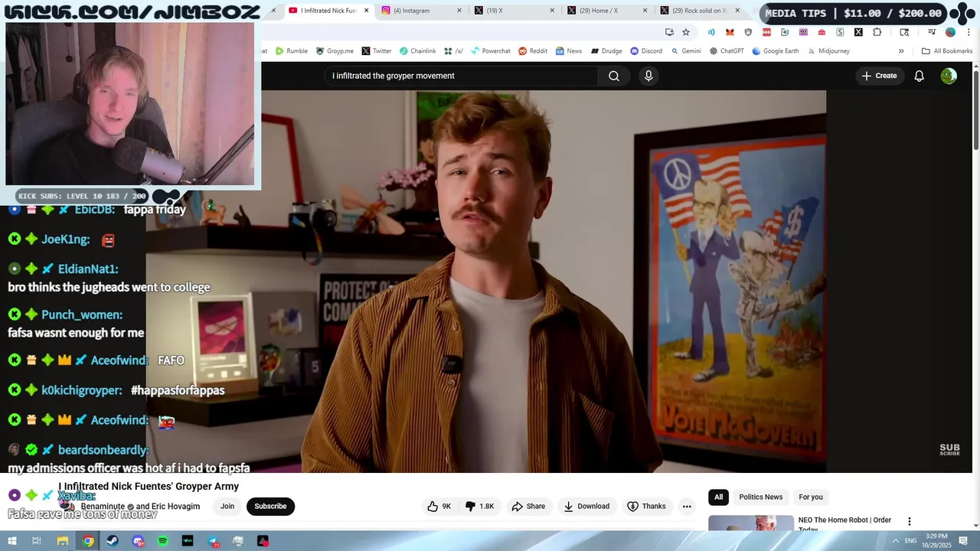Send Thanks to the creator
980x551 pixels.
(646, 507)
